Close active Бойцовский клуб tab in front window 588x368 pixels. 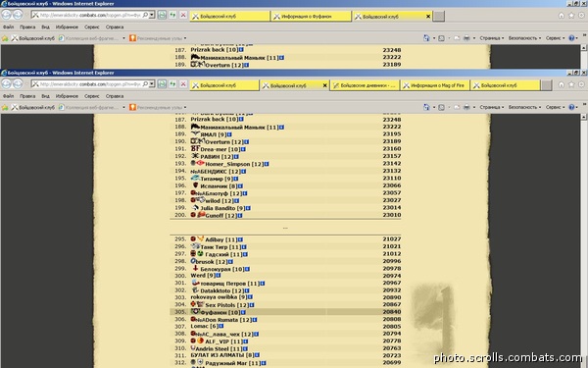324,85
